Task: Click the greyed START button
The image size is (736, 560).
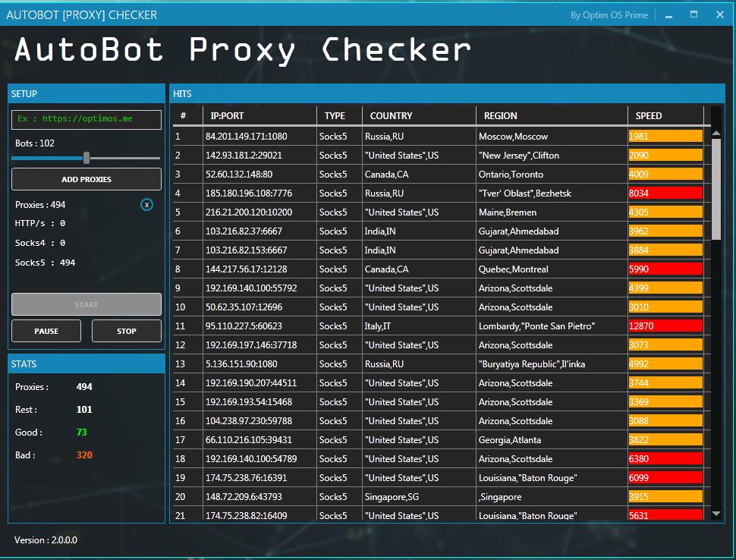Action: (86, 304)
